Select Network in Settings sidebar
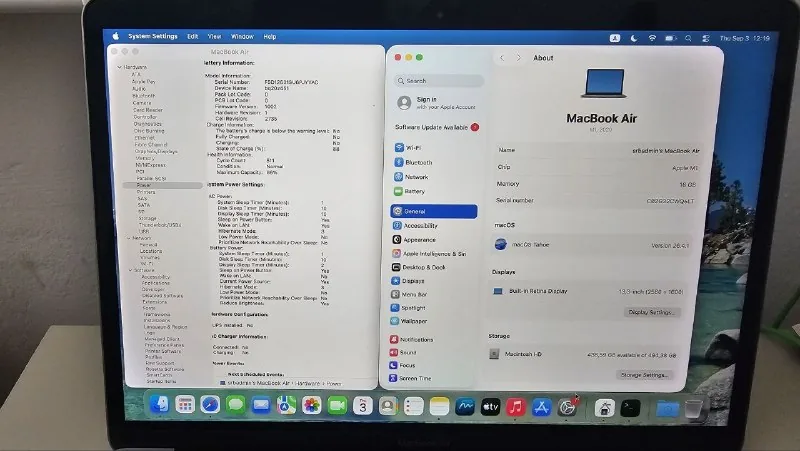Image resolution: width=800 pixels, height=451 pixels. point(434,177)
